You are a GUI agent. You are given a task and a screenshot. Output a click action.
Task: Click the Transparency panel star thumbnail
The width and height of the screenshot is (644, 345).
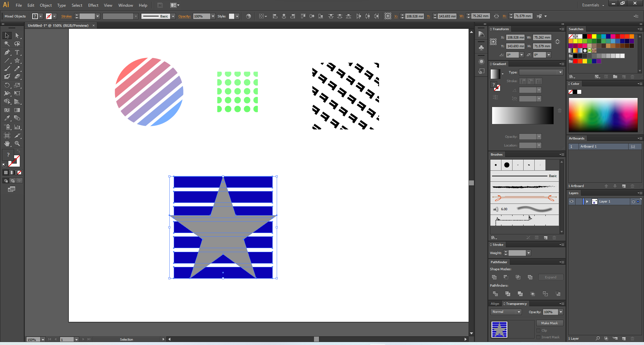499,330
